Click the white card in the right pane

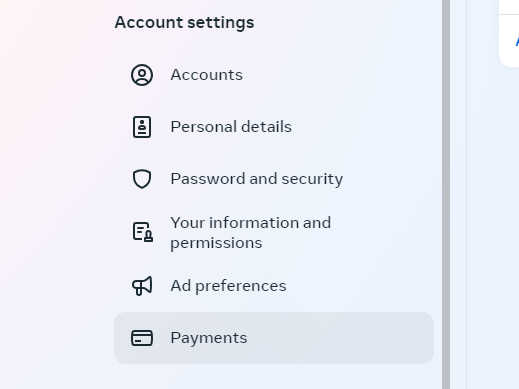tap(509, 33)
